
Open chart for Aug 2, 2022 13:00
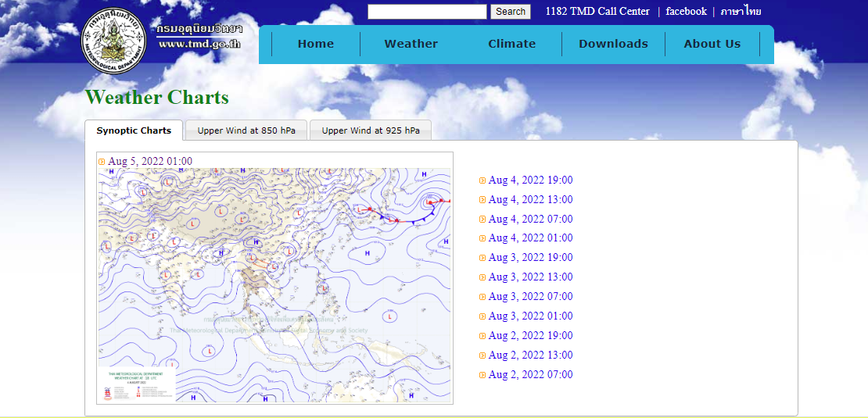point(530,355)
